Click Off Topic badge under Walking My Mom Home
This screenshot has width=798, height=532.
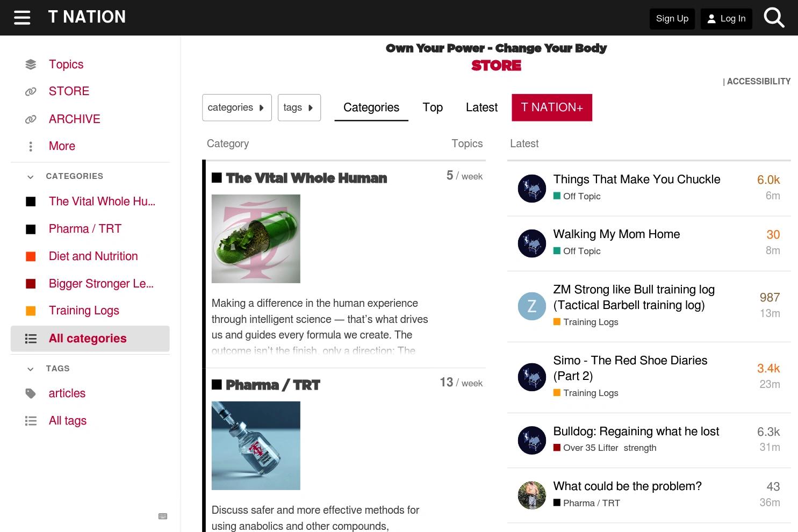point(577,251)
